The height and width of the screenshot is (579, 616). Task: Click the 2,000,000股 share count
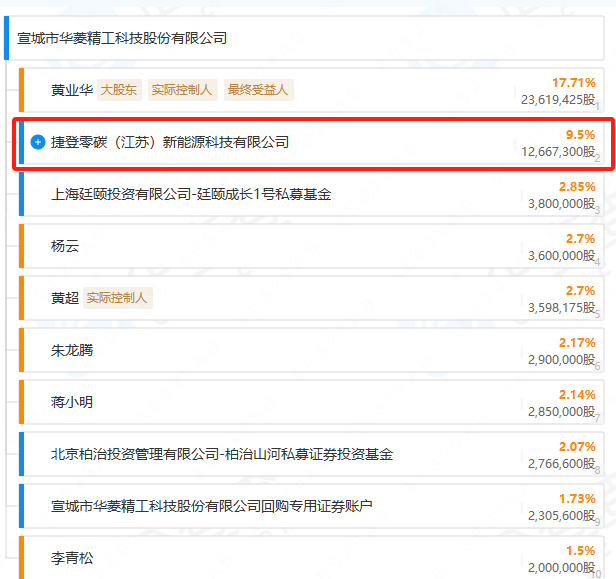coord(561,567)
